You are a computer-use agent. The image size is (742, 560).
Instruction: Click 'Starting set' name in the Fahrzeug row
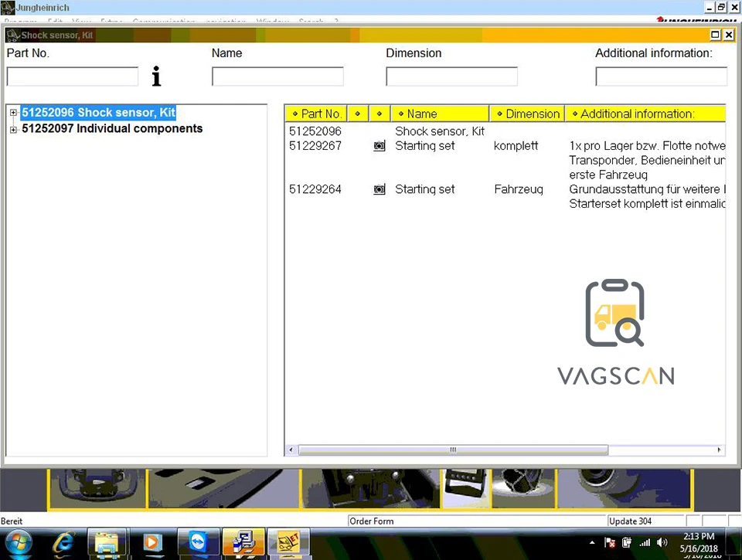tap(424, 189)
